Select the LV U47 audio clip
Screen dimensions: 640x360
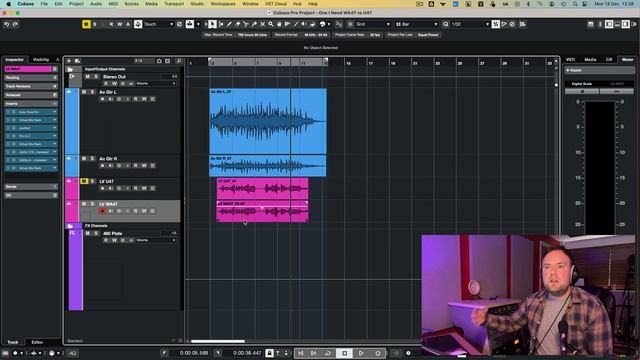[x=262, y=188]
